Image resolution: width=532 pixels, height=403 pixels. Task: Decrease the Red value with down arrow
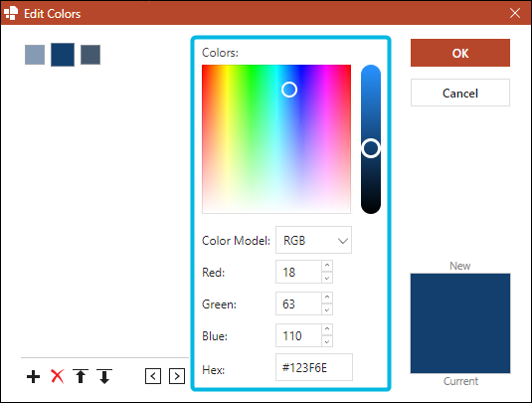point(327,278)
